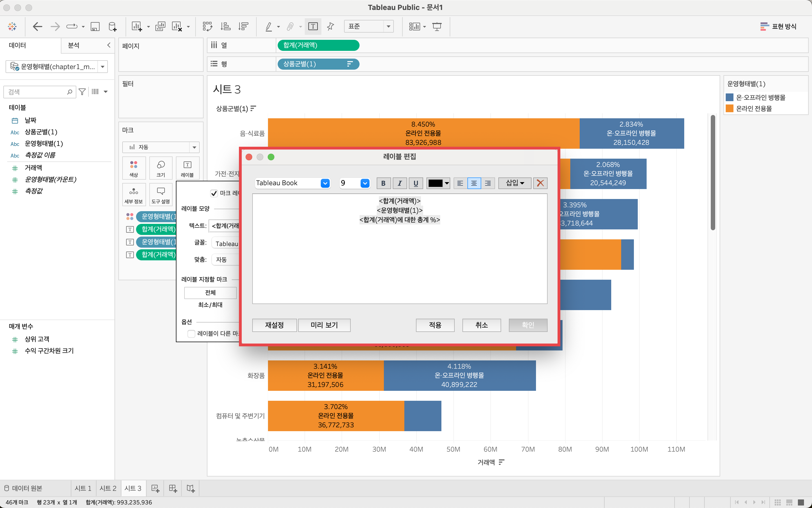The image size is (812, 508).
Task: Click the 미리 보기 preview button
Action: click(x=324, y=325)
